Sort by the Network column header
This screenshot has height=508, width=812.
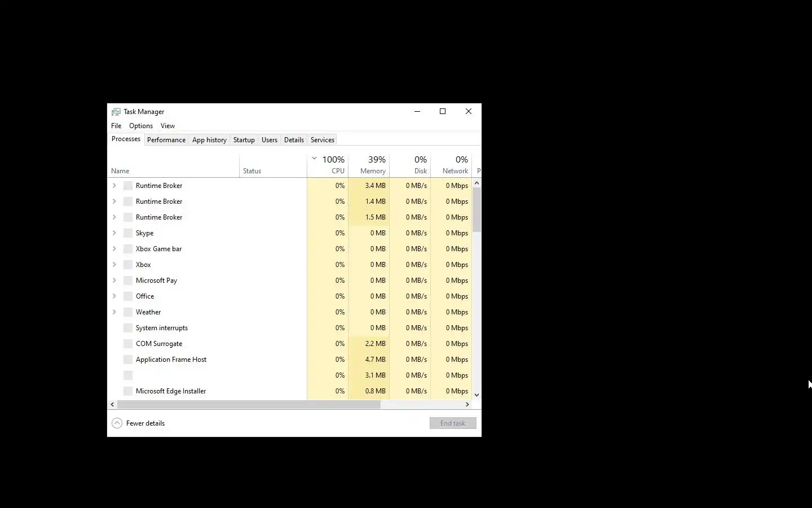pyautogui.click(x=451, y=166)
